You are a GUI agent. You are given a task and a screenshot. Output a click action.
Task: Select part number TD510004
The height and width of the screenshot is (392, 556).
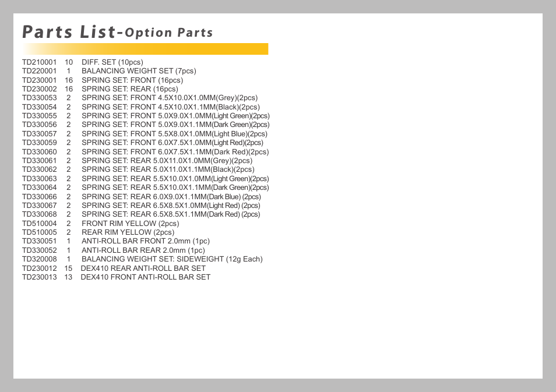(x=40, y=224)
